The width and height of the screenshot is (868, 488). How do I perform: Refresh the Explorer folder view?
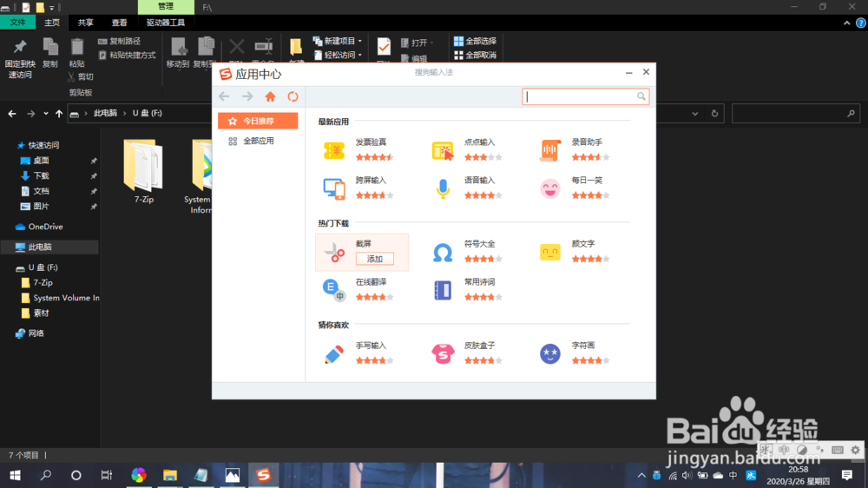pos(714,114)
